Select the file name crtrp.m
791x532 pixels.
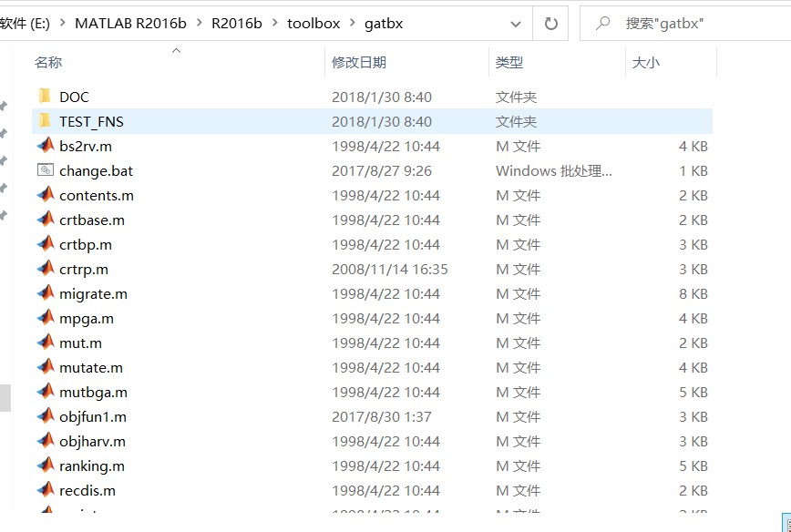click(84, 270)
